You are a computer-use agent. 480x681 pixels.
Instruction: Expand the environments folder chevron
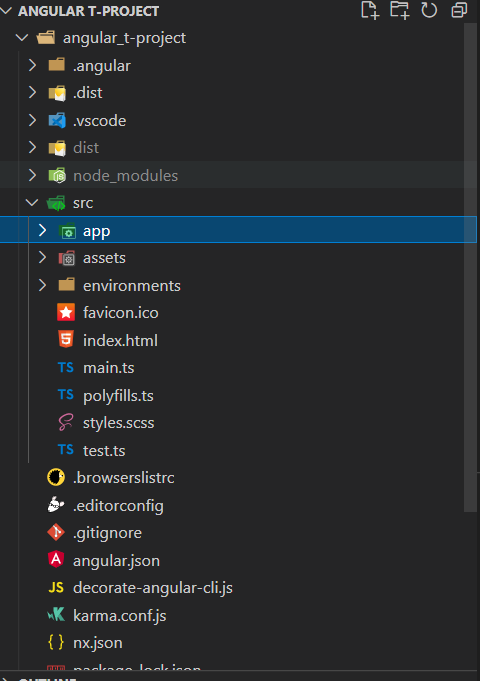[x=42, y=285]
